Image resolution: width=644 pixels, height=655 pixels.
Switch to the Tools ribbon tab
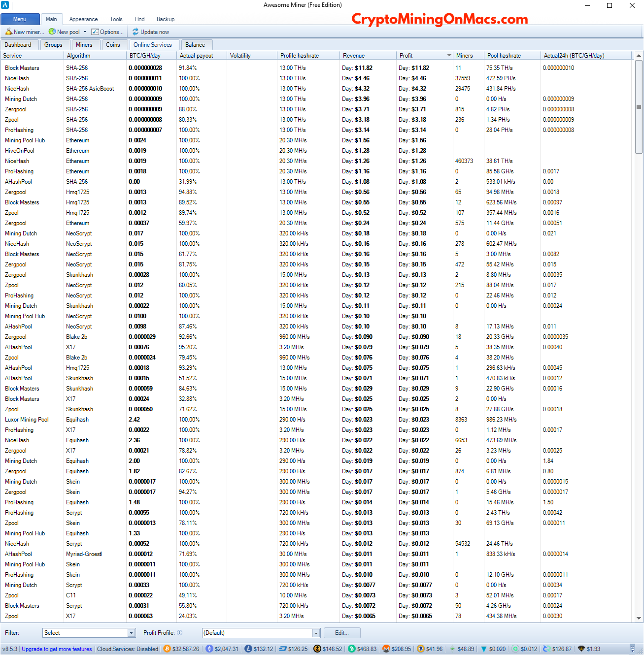[116, 19]
